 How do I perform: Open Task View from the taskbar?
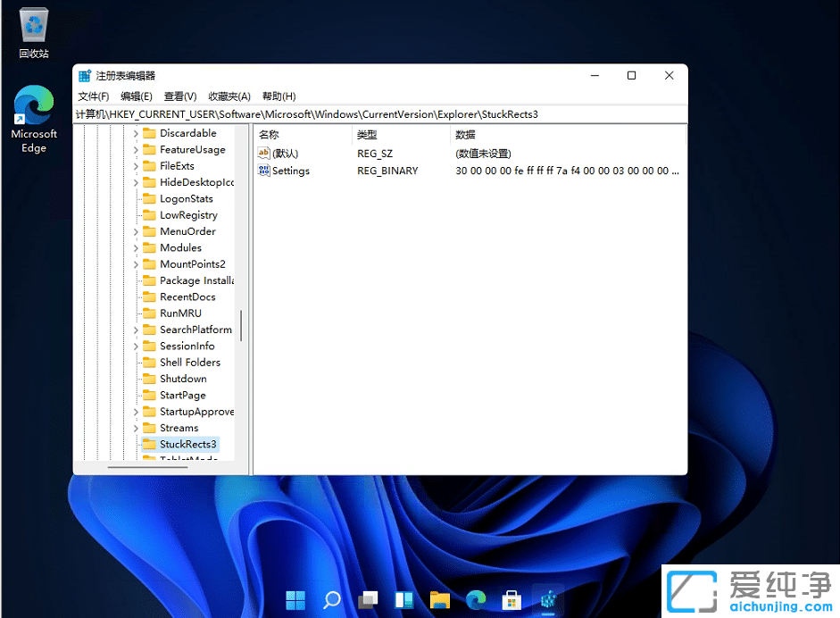(x=367, y=599)
